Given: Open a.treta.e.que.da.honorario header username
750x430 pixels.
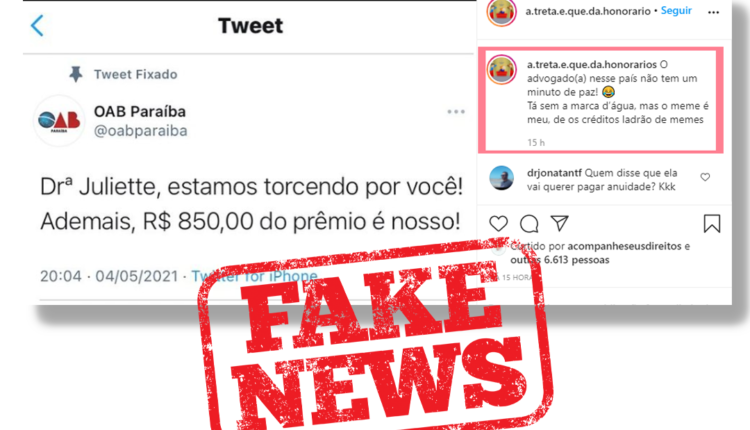Looking at the screenshot, I should click(x=588, y=11).
